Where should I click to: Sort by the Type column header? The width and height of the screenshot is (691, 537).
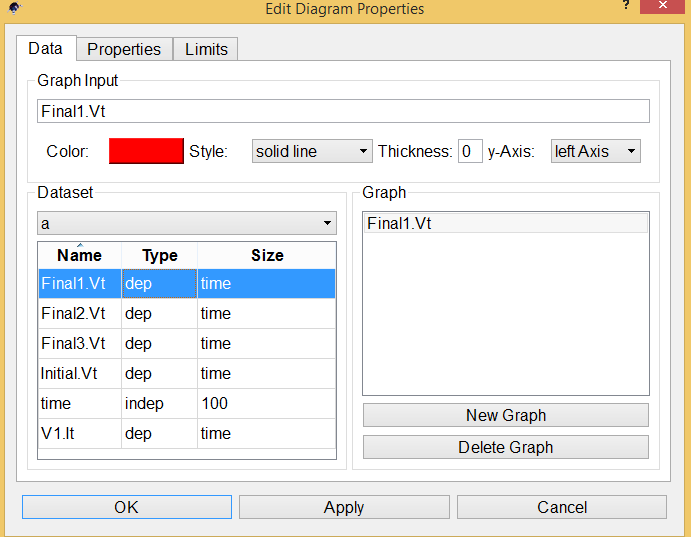tap(160, 256)
